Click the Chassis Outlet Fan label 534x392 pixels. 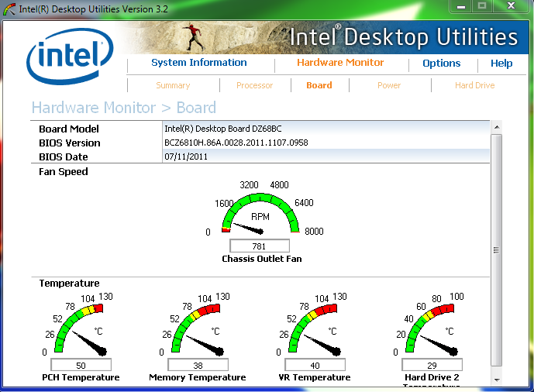coord(261,259)
